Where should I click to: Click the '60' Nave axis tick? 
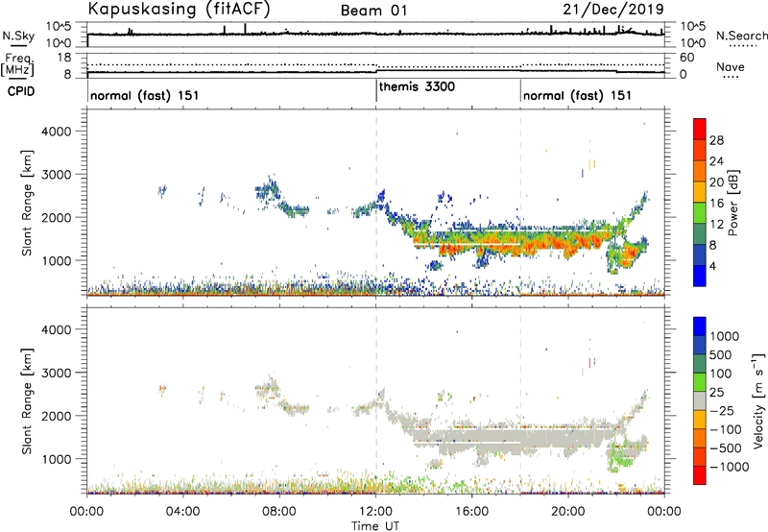(x=686, y=58)
